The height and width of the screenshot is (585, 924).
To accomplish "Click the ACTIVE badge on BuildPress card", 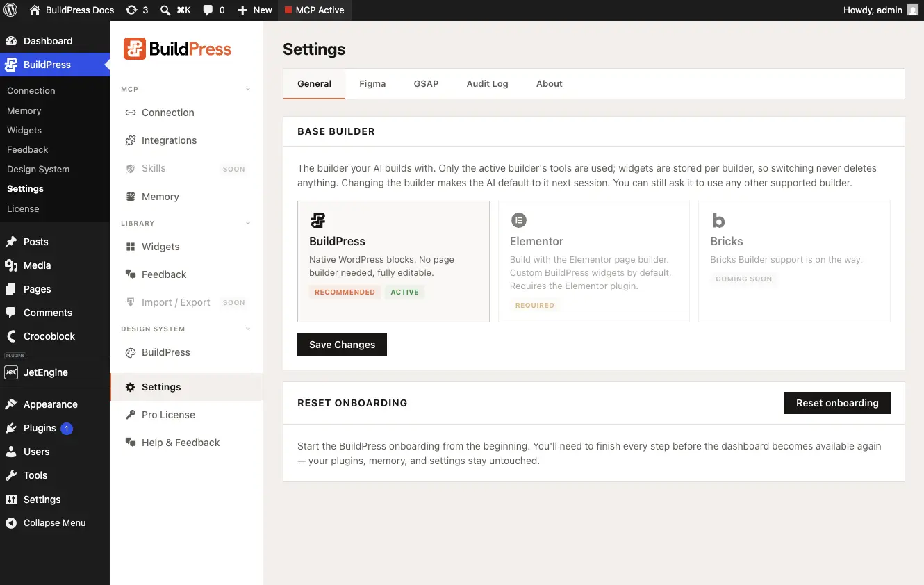I will click(404, 292).
